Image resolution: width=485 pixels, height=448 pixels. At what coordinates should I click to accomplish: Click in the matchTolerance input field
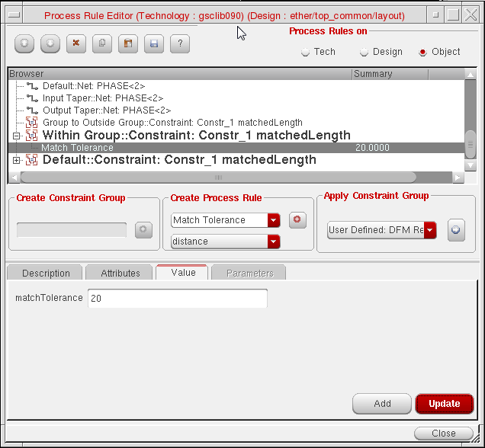click(x=177, y=299)
